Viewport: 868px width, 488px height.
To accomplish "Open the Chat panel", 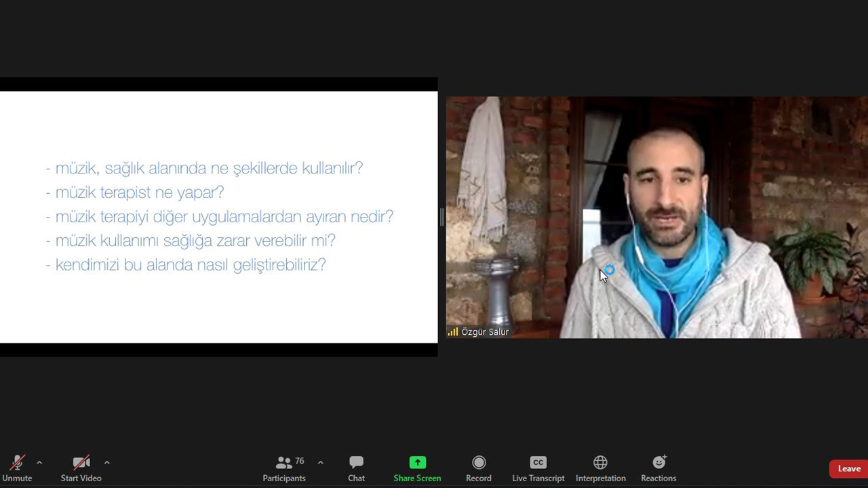I will click(x=356, y=468).
